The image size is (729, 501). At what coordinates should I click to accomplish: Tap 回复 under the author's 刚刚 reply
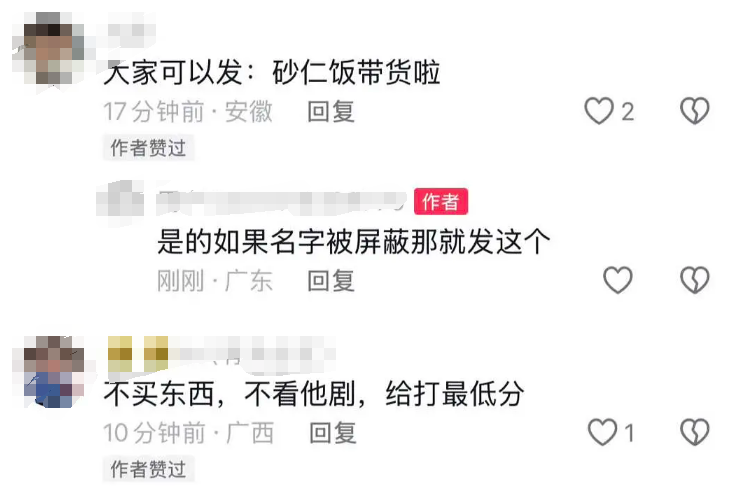tap(331, 281)
